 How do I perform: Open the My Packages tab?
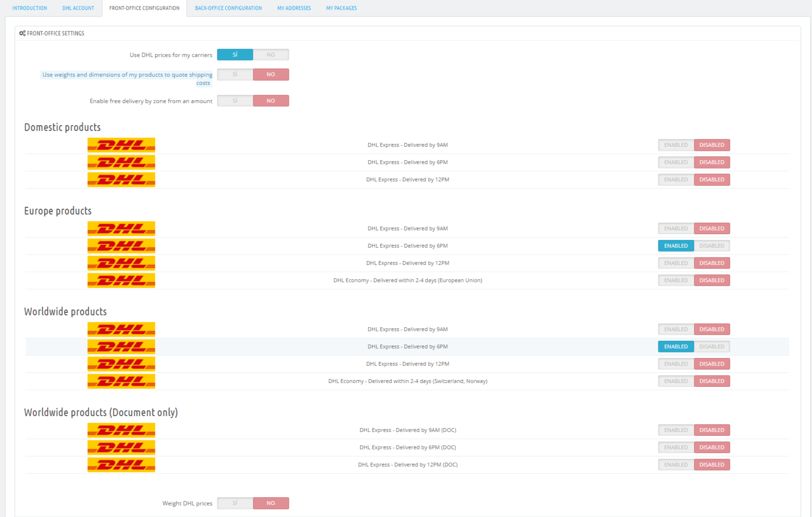click(341, 8)
